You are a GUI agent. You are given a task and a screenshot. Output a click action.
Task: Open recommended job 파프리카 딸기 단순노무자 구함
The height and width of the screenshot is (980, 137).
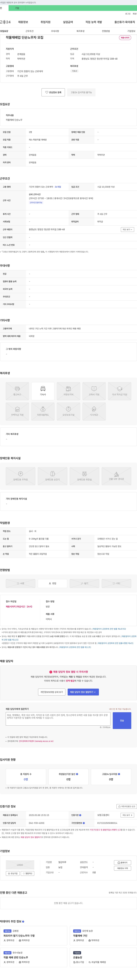pos(19,935)
